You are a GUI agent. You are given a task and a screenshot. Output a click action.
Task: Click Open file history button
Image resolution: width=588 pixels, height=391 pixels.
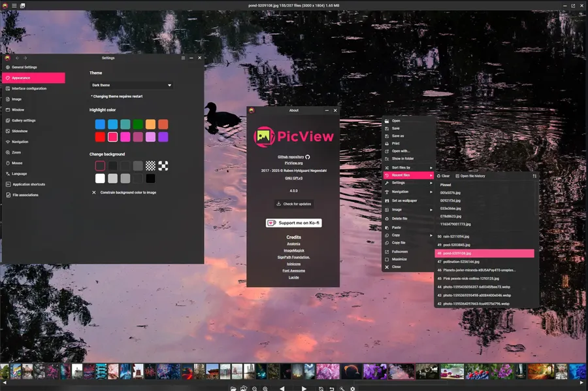[x=470, y=176]
